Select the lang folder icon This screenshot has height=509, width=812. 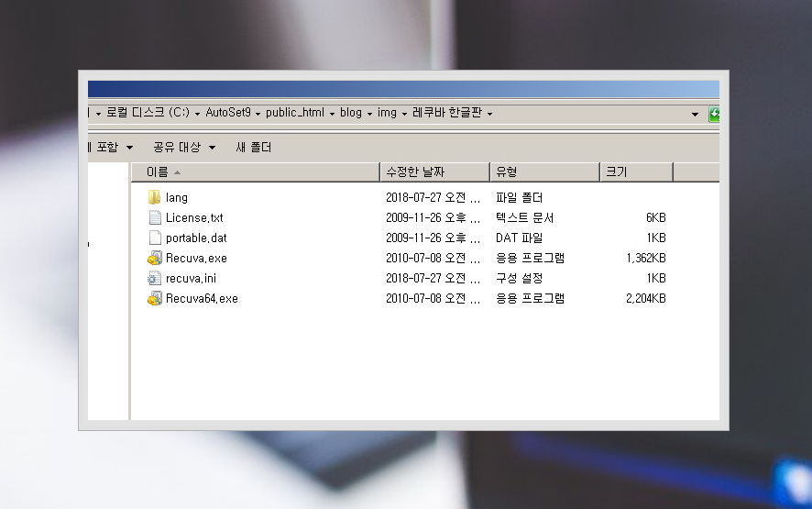click(154, 197)
